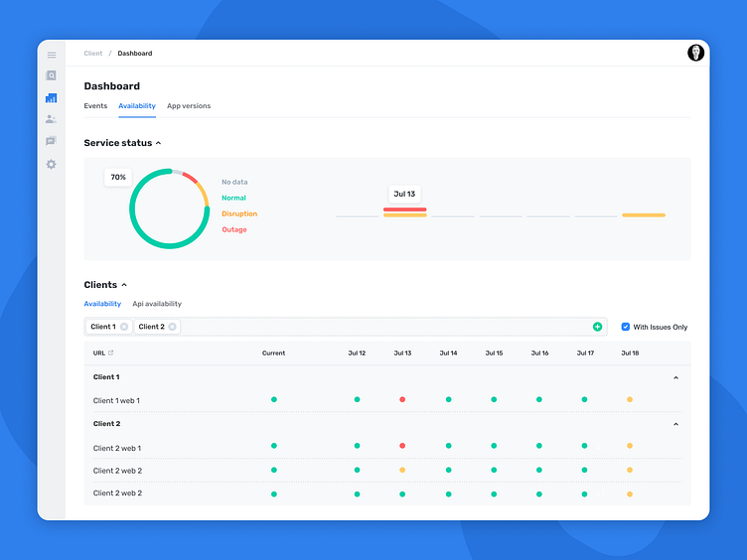
Task: Open the external link icon beside URL
Action: (111, 352)
